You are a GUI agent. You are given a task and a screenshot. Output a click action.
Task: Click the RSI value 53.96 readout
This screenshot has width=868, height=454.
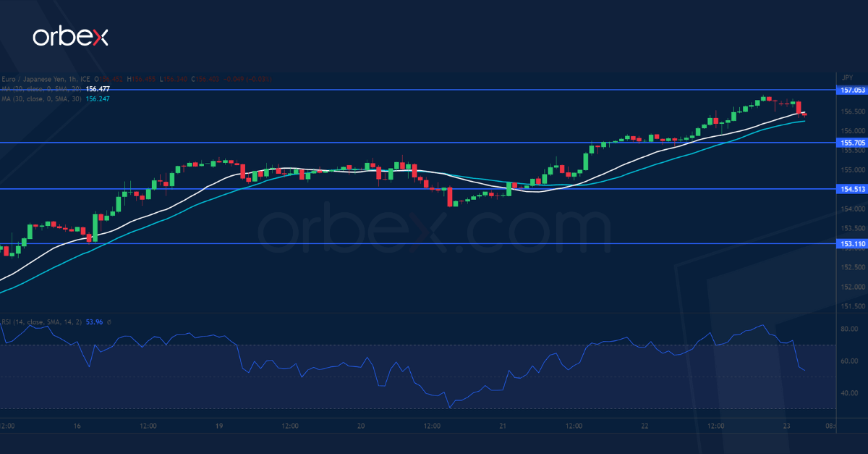coord(93,321)
